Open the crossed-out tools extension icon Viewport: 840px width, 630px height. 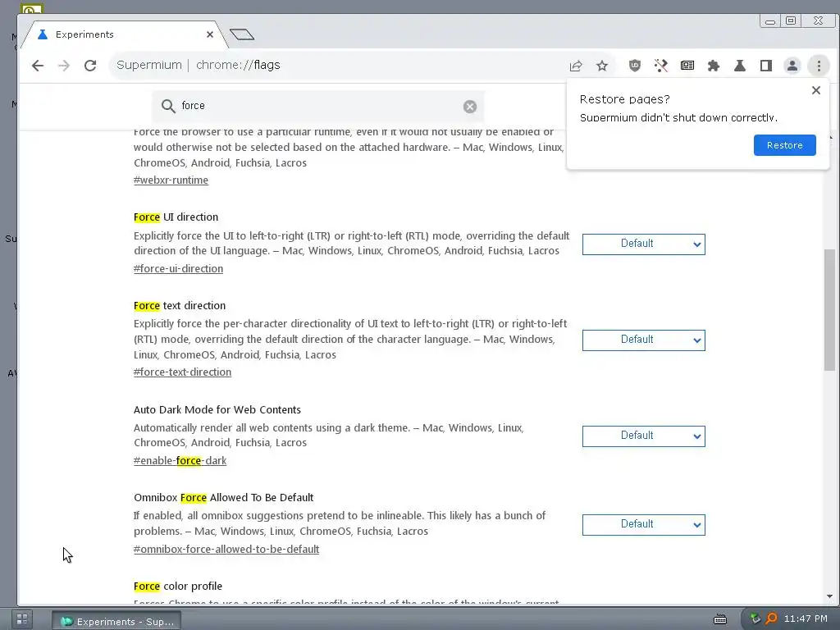[x=661, y=66]
